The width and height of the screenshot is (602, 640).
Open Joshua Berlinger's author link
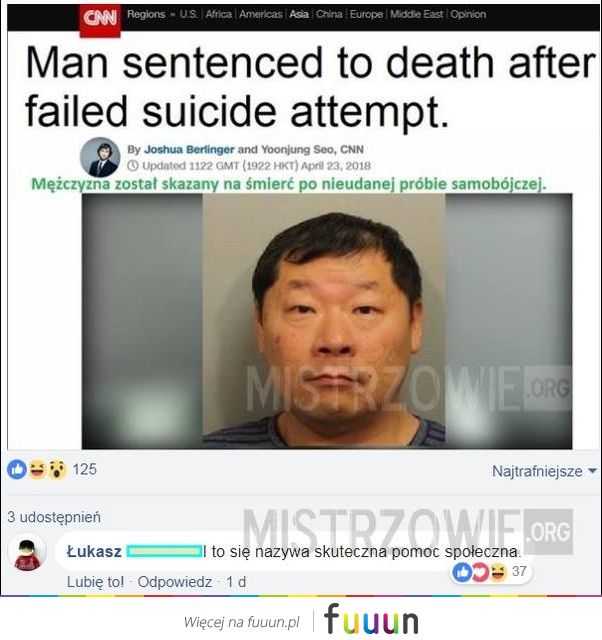click(189, 149)
